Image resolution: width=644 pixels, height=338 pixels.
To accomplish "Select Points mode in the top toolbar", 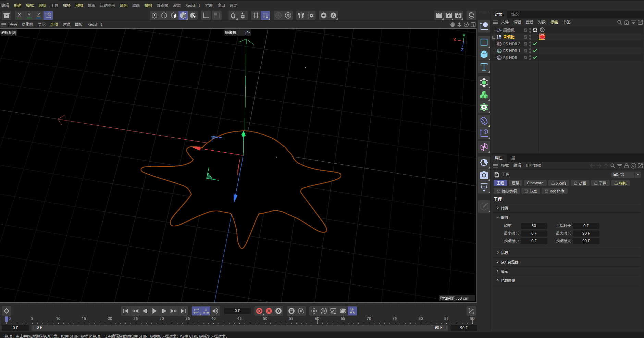I will pyautogui.click(x=154, y=15).
